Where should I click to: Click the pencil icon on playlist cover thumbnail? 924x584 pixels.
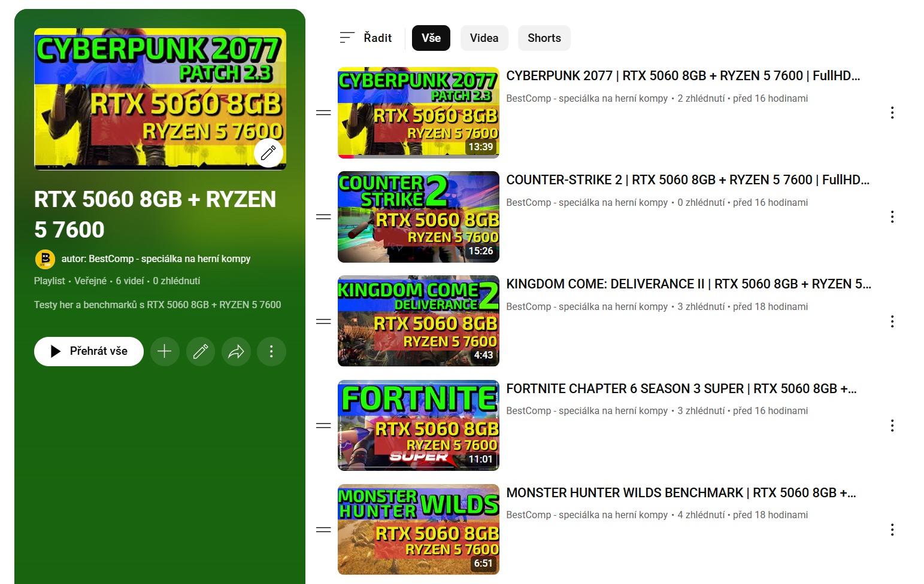pyautogui.click(x=268, y=153)
